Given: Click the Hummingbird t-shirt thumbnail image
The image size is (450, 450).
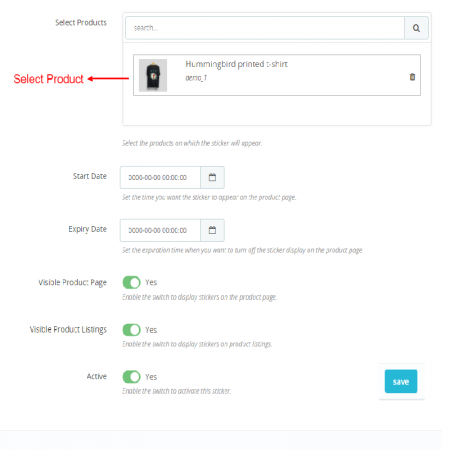Looking at the screenshot, I should [x=153, y=75].
